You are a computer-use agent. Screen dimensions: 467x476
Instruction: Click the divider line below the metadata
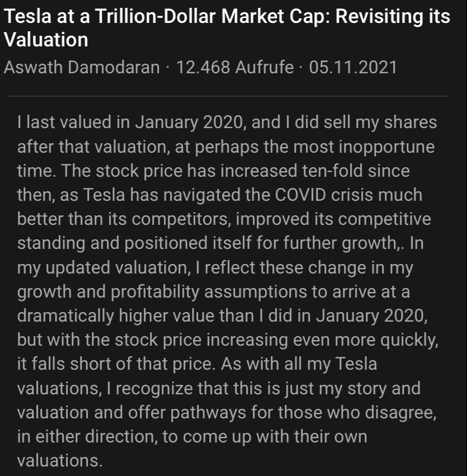[x=228, y=96]
